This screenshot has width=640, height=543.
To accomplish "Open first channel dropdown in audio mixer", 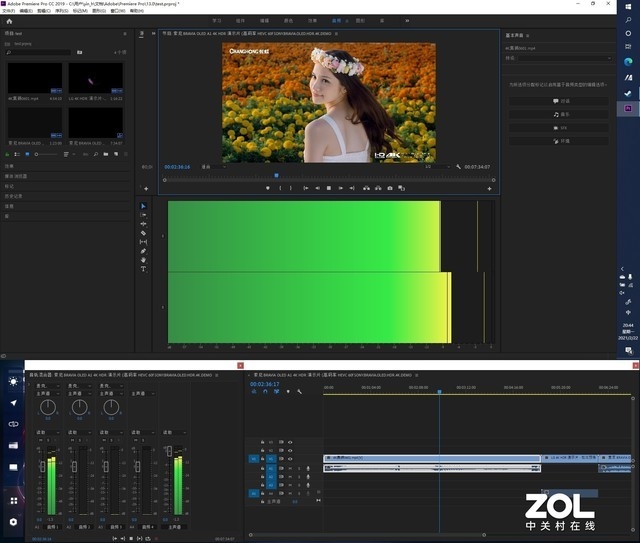I will point(46,385).
